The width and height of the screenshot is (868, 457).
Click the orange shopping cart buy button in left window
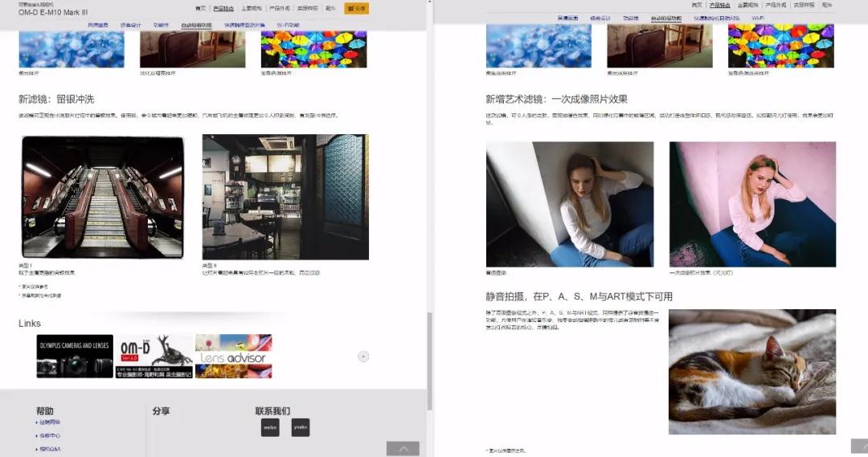(x=356, y=8)
